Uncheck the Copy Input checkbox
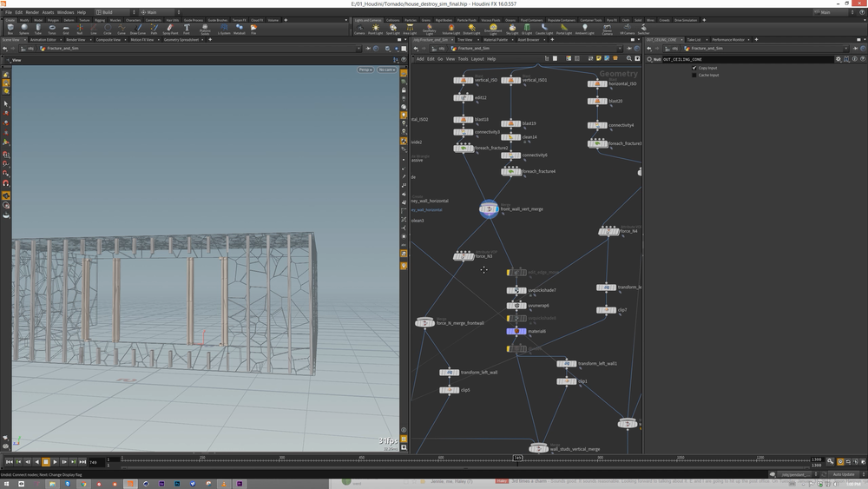This screenshot has width=868, height=489. [694, 68]
